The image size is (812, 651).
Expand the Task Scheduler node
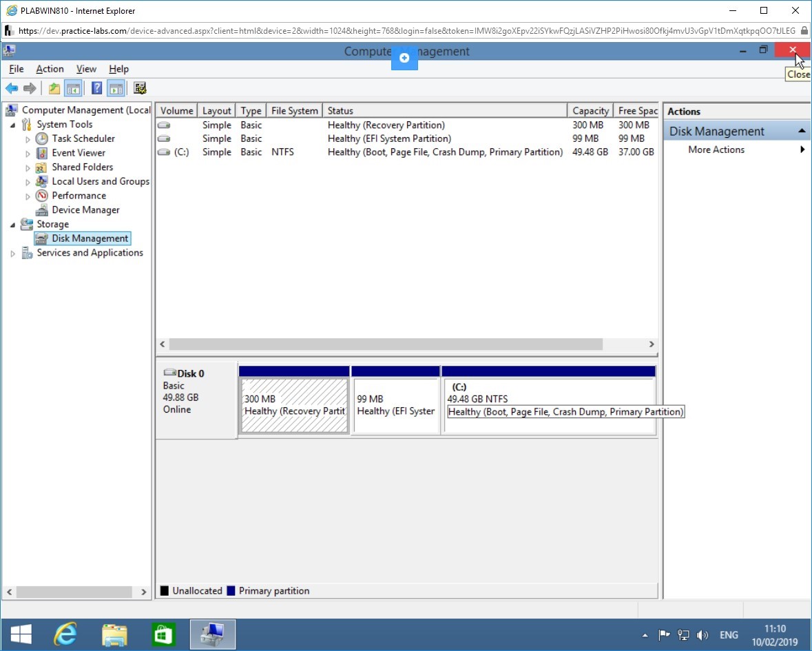point(28,139)
